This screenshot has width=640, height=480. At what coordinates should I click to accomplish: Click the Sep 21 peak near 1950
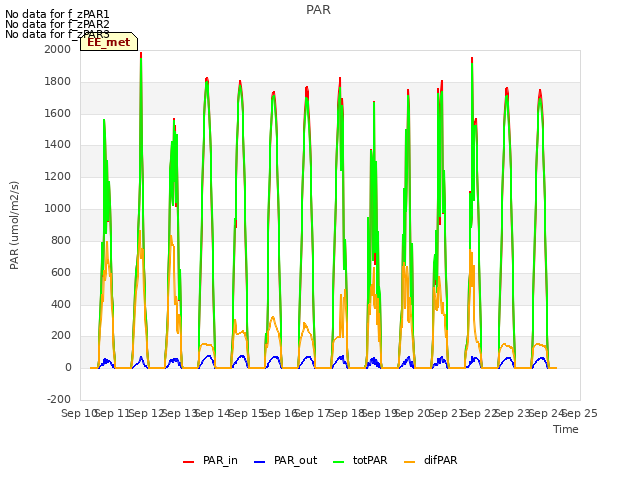472,60
